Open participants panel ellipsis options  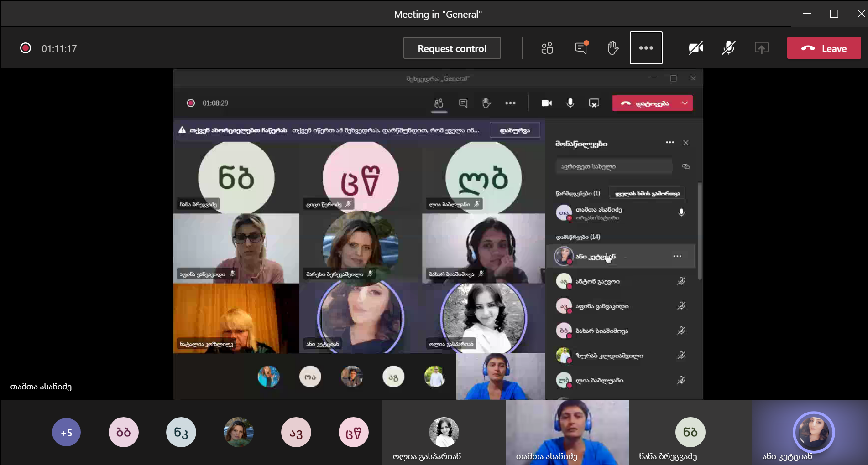(669, 142)
